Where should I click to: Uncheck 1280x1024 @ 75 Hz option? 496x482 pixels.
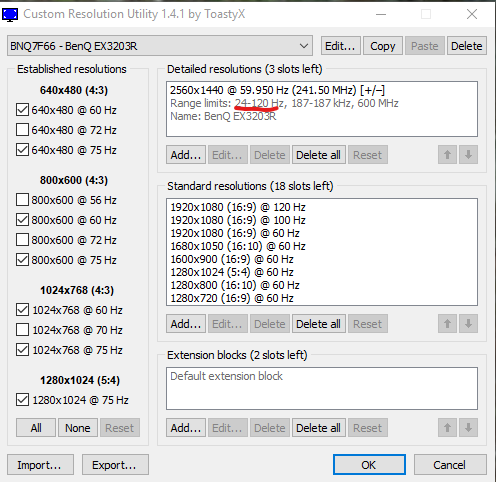(x=22, y=400)
